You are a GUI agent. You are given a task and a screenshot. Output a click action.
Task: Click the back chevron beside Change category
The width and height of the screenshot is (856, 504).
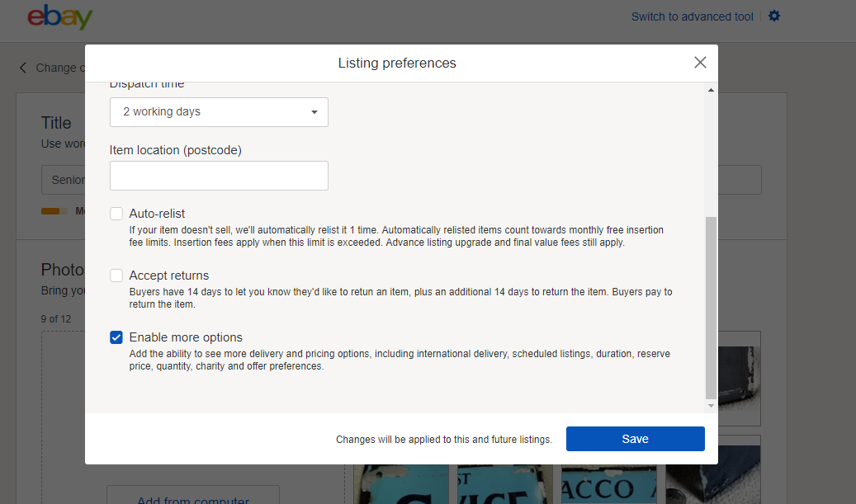[x=21, y=68]
